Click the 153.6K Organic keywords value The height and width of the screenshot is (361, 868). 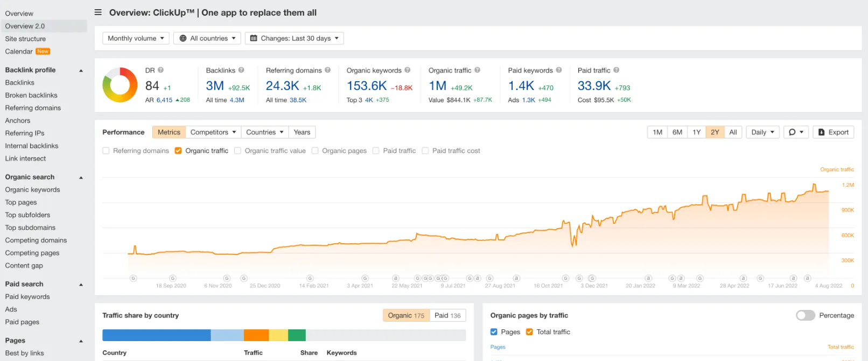[367, 86]
